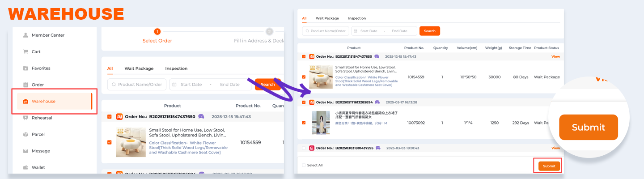Open chat bubble of order B202503031801437595
Image resolution: width=644 pixels, height=179 pixels.
pos(378,148)
